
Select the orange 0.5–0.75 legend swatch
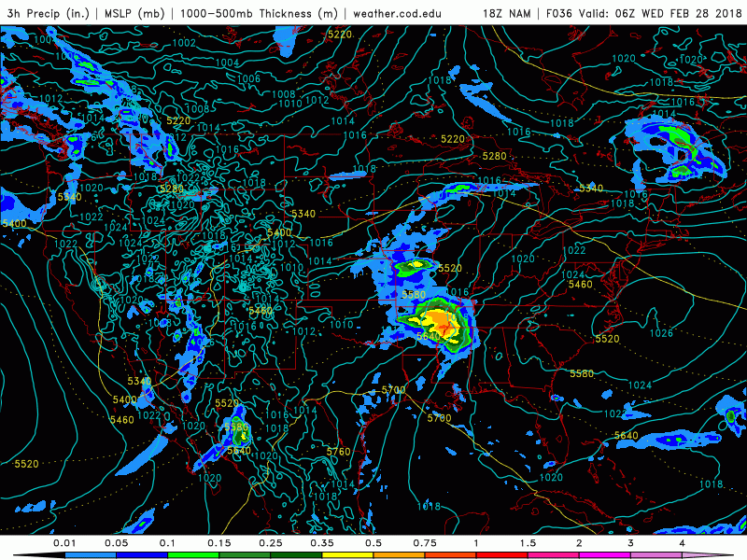tap(399, 554)
